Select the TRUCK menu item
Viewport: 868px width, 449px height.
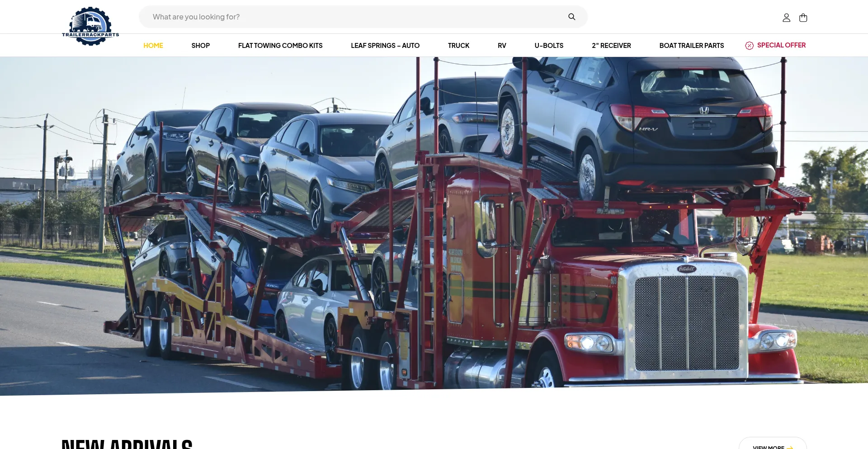tap(458, 46)
